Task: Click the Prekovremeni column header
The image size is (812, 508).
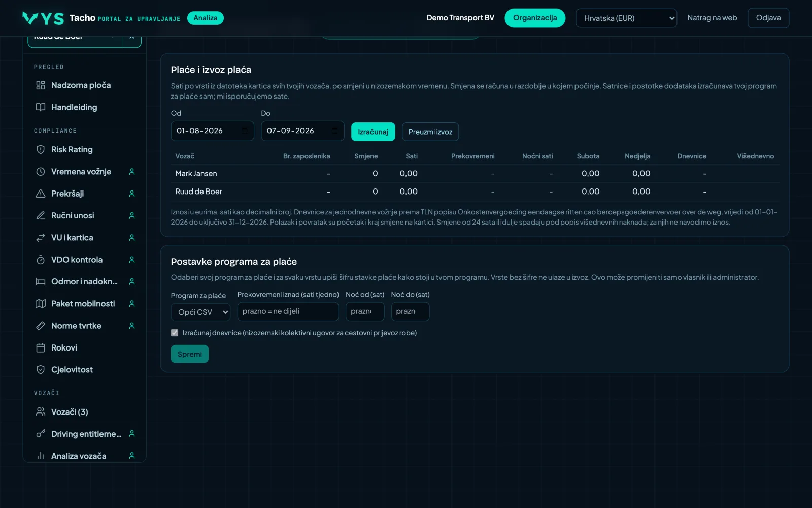Action: pyautogui.click(x=473, y=156)
